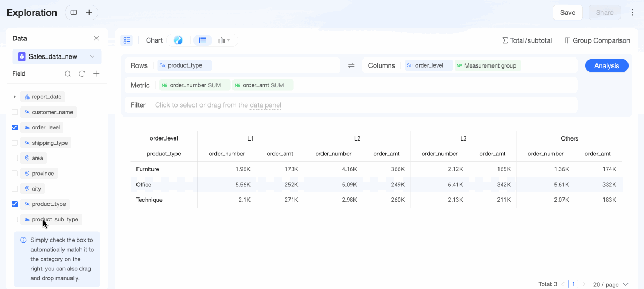Screen dimensions: 644x289
Task: Click the product_type pill in Rows
Action: click(184, 65)
